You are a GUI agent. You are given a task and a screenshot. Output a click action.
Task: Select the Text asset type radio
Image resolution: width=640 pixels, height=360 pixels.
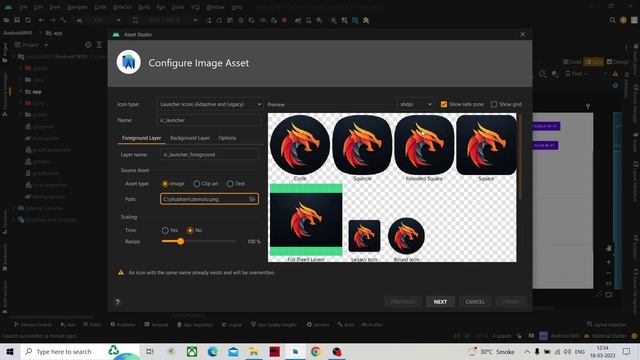(x=230, y=184)
